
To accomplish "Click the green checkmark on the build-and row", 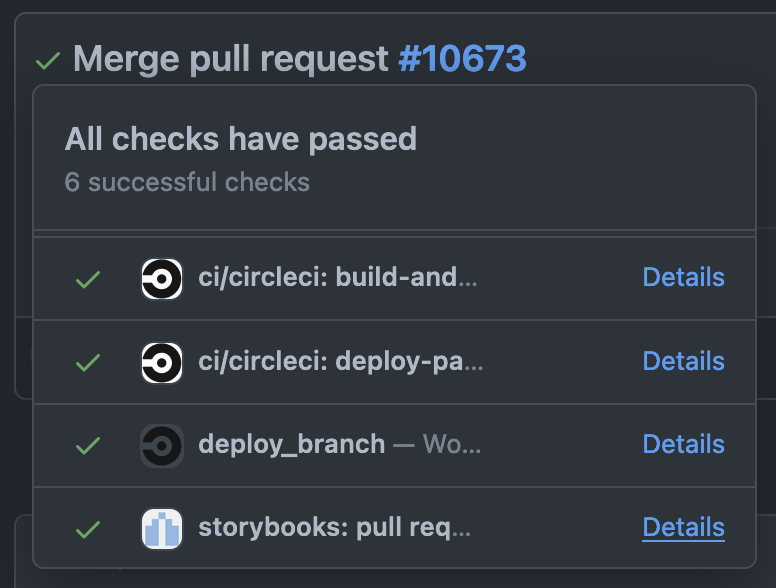I will (x=88, y=280).
